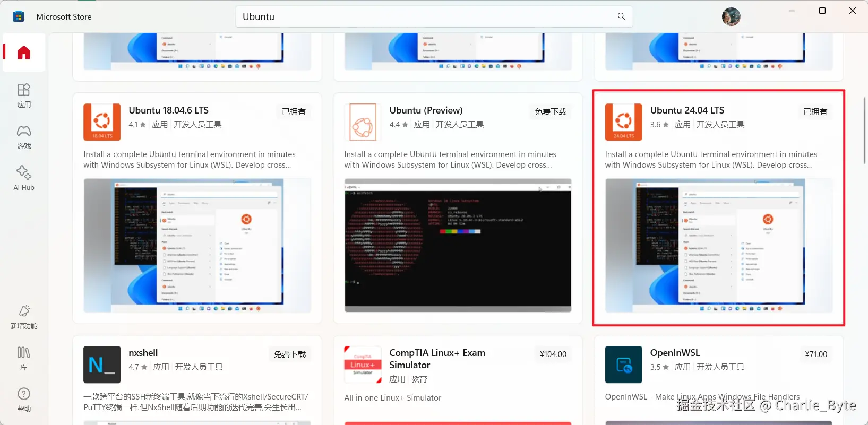Click the ¥71.00 price on OpenInWSL
Screen dimensions: 868x425
[x=816, y=354]
